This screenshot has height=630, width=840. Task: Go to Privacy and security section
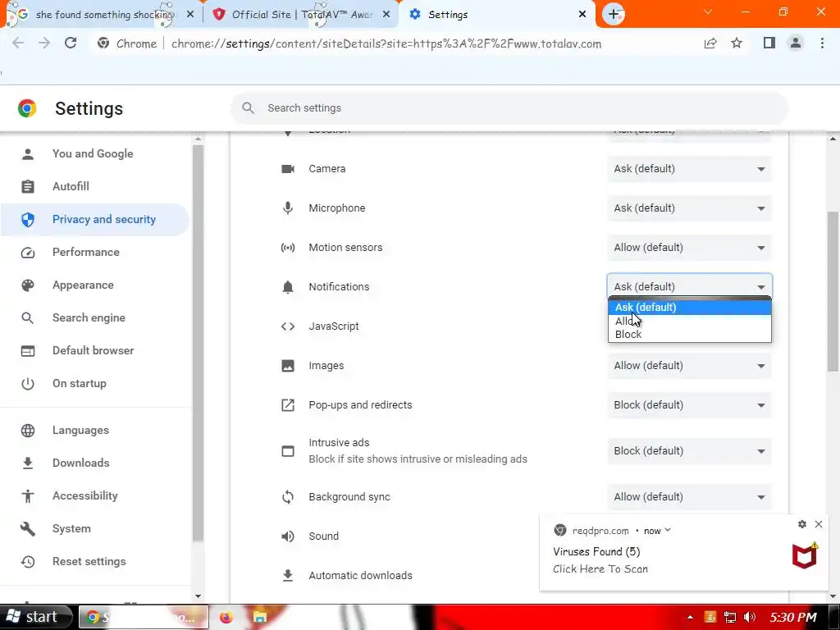click(94, 219)
